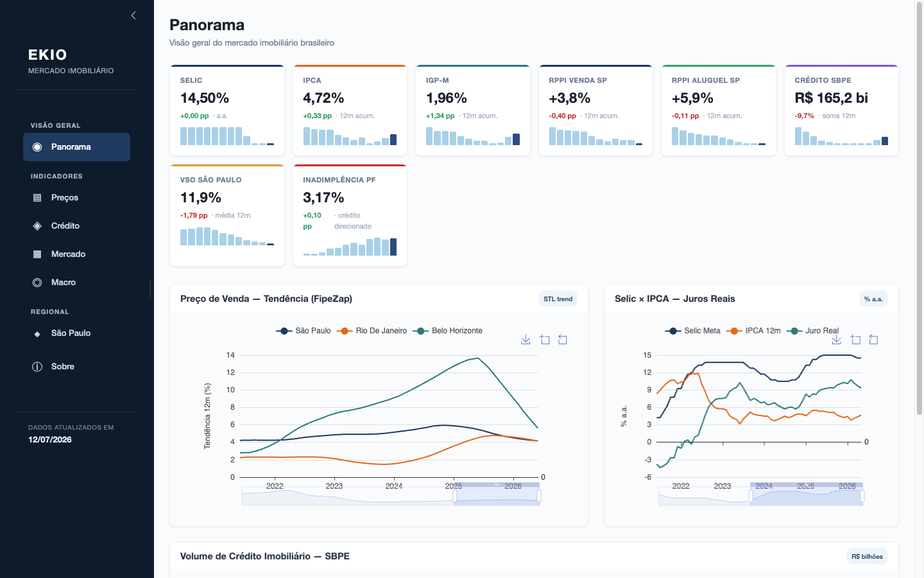924x578 pixels.
Task: Click the '-9,7%' change value on Crédito SBPE
Action: (x=804, y=116)
